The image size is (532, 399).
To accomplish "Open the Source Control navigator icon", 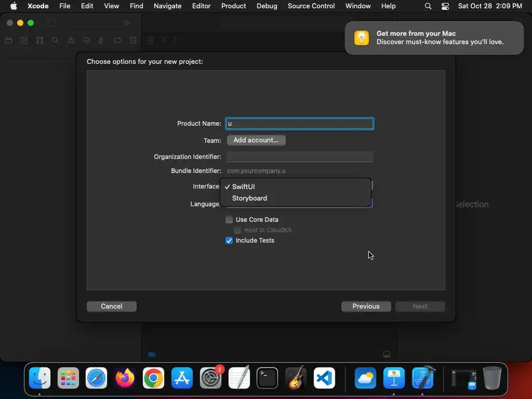I will point(24,41).
